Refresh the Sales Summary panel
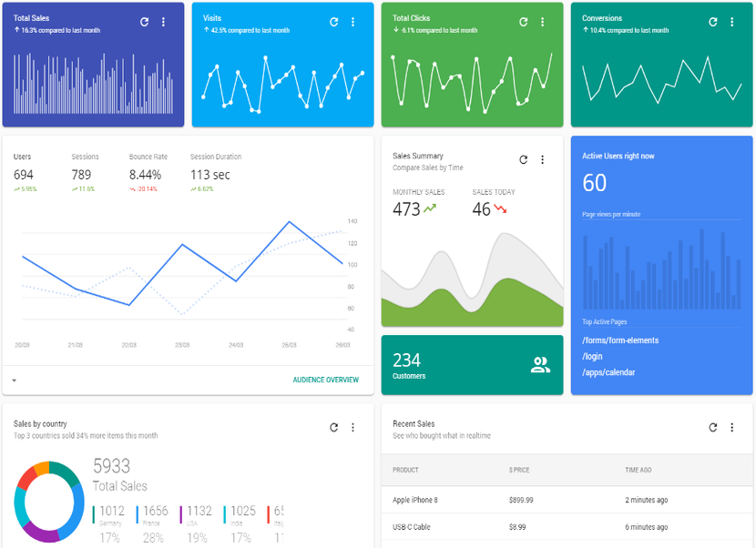The image size is (756, 548). click(x=523, y=160)
